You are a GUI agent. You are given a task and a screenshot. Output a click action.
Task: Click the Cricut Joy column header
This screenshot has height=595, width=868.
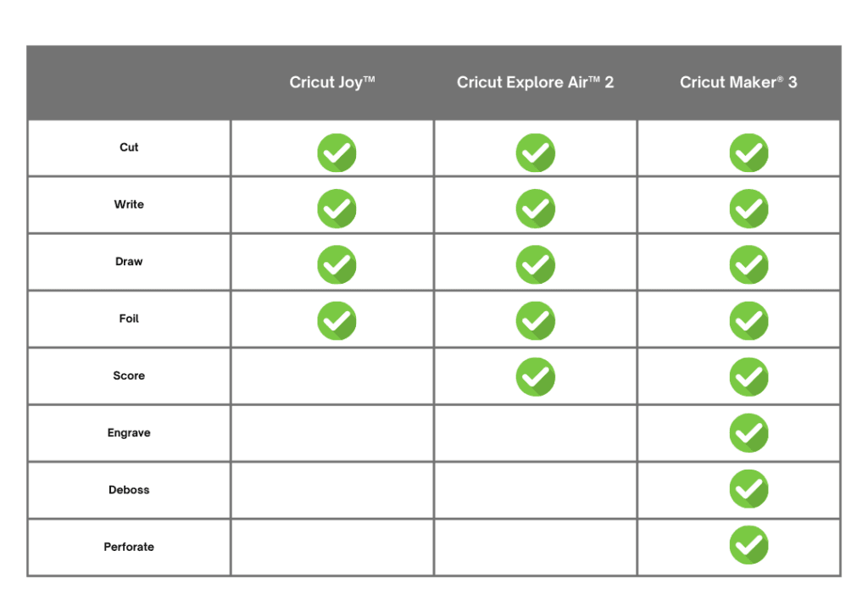(332, 82)
